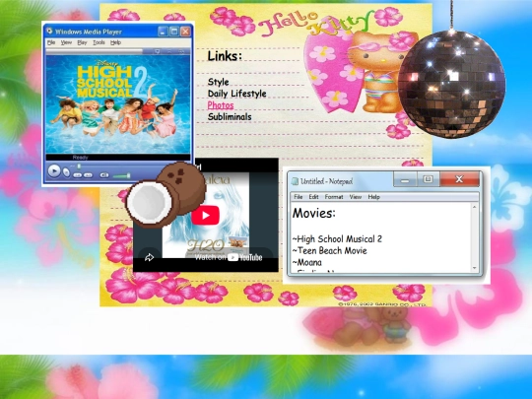This screenshot has width=532, height=399.
Task: Click the Notepad title bar icon
Action: coord(295,181)
